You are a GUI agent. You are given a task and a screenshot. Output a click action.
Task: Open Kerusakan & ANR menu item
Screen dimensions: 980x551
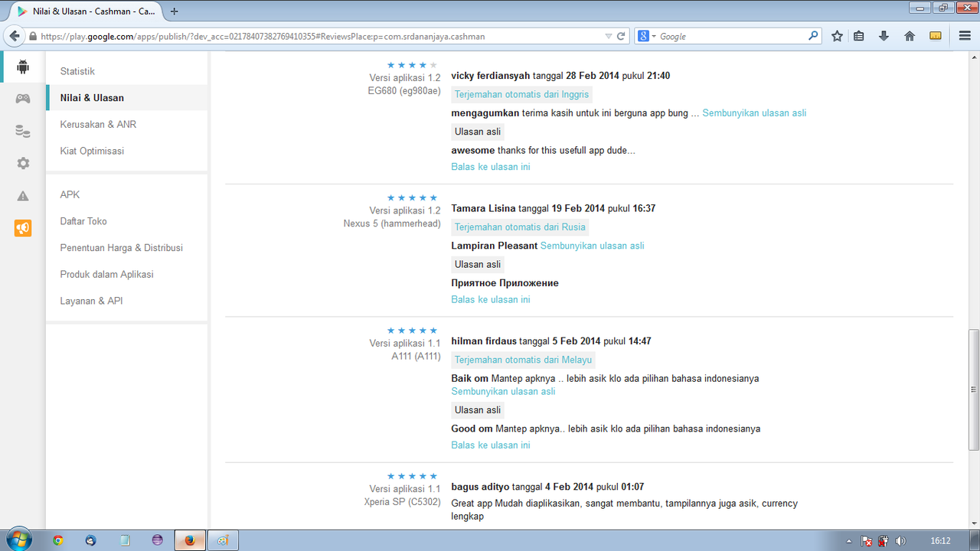[98, 124]
